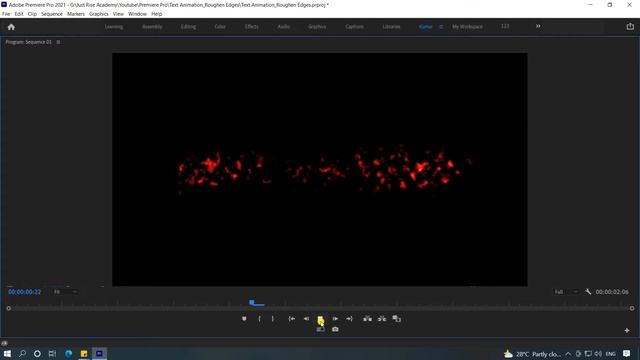Open the Sequence menu
The height and width of the screenshot is (360, 640).
click(52, 14)
